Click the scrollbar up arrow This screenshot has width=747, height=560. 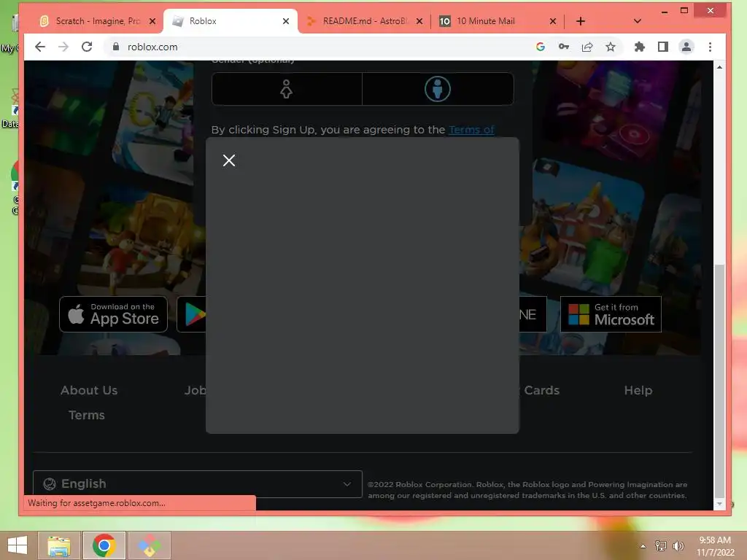[x=719, y=67]
